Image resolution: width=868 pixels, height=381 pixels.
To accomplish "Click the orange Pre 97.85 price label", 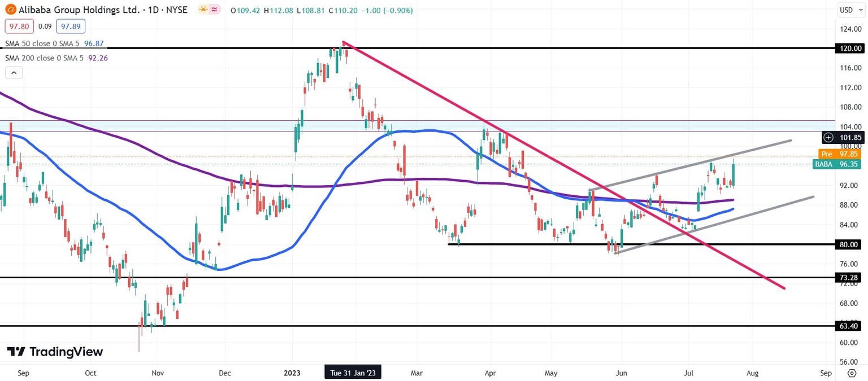I will 840,154.
